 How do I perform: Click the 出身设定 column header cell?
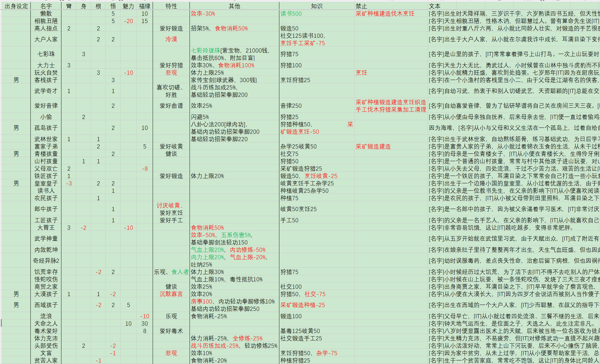click(16, 6)
